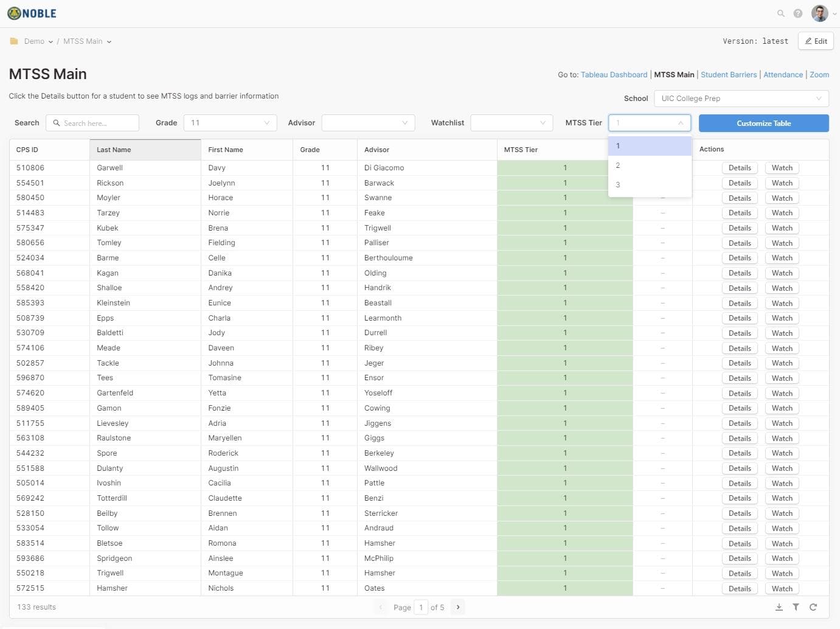
Task: Click the Demo folder icon in breadcrumb
Action: (x=14, y=41)
